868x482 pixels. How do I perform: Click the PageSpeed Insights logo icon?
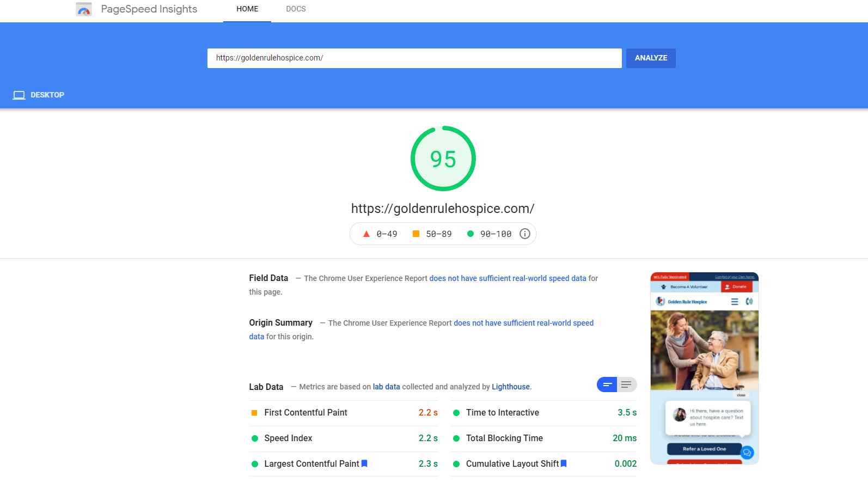click(x=84, y=9)
